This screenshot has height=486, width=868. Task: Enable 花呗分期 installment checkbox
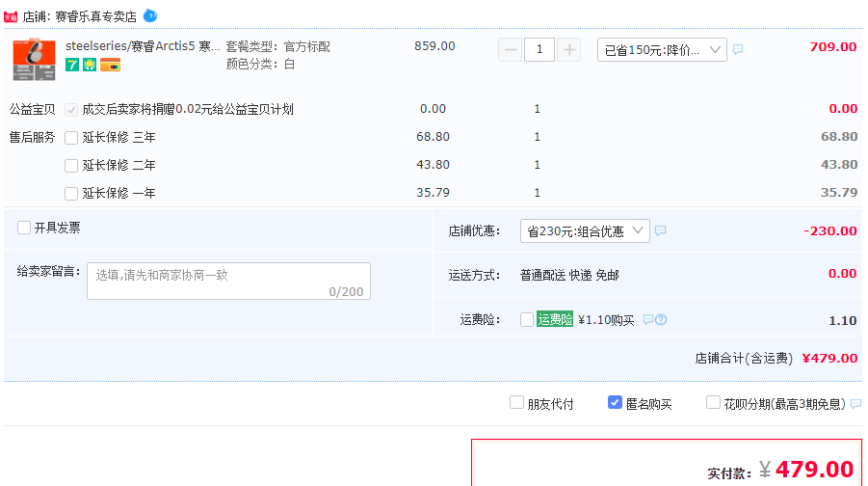(x=713, y=403)
